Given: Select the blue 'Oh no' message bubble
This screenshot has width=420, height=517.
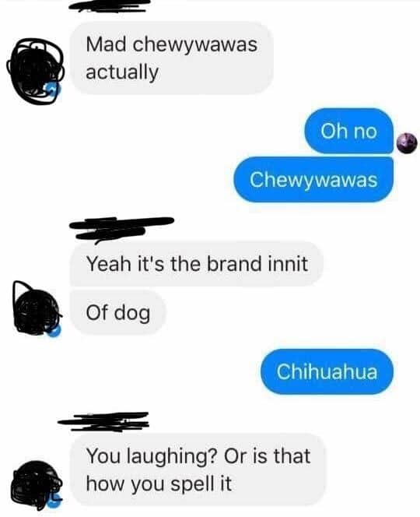Looking at the screenshot, I should click(x=349, y=131).
